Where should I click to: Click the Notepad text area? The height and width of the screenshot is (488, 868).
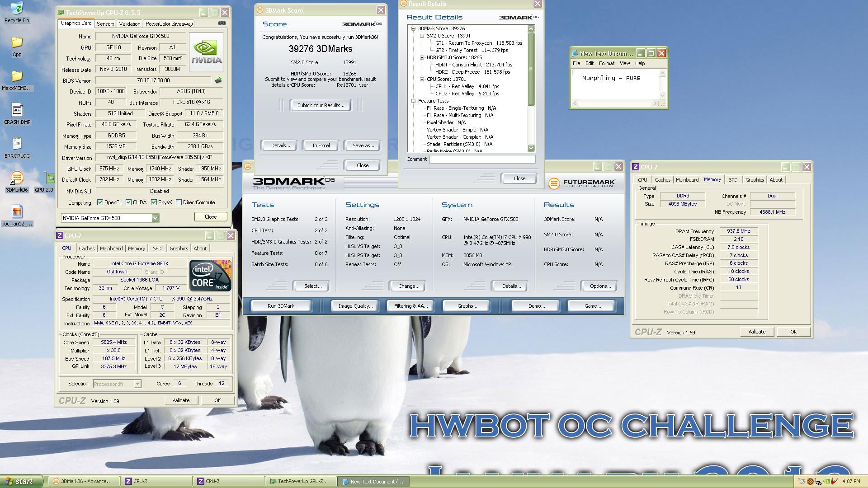point(614,84)
